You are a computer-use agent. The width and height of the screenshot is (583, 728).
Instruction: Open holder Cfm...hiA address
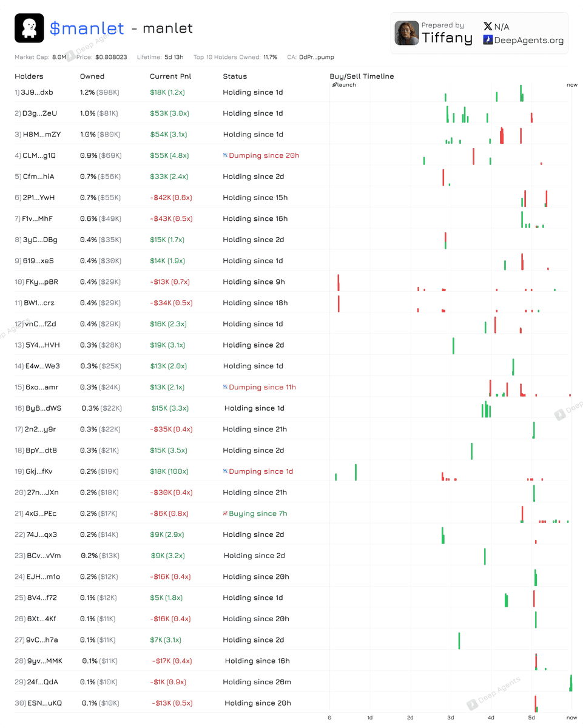38,177
